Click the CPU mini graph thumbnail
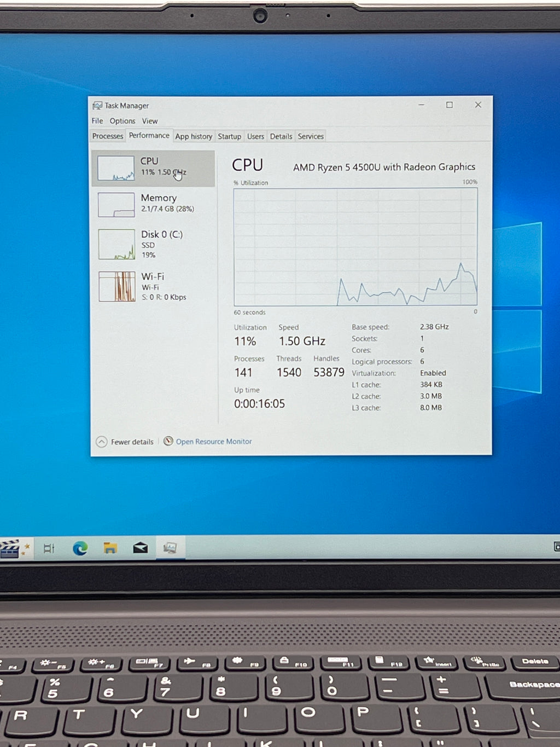 [116, 168]
